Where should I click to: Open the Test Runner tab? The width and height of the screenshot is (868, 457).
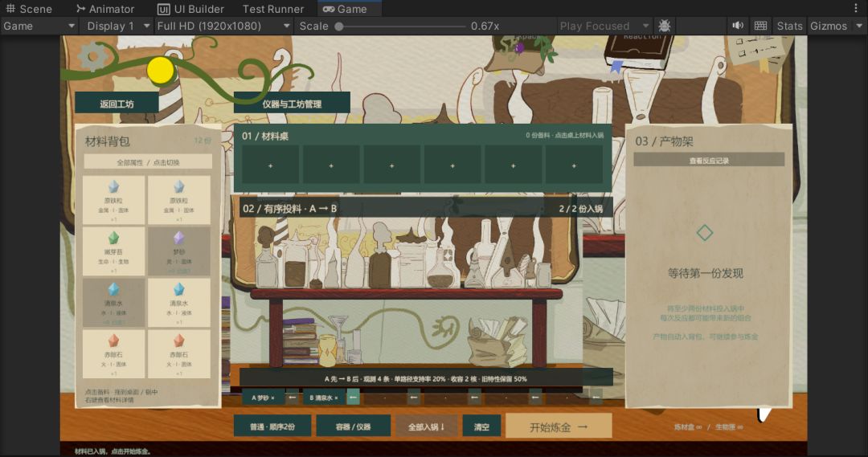coord(273,9)
